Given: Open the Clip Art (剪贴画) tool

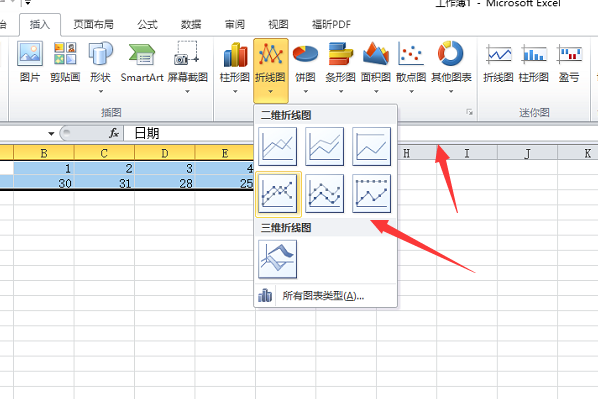Looking at the screenshot, I should click(65, 62).
